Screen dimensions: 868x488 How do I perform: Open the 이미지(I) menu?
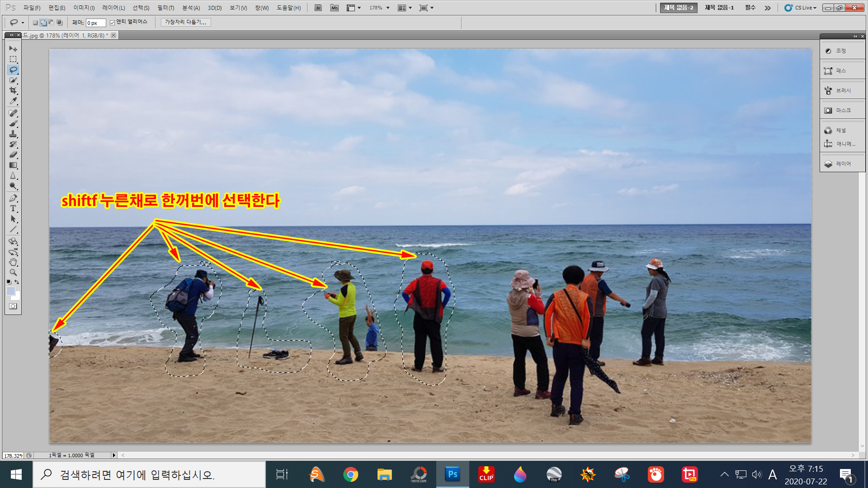click(84, 8)
